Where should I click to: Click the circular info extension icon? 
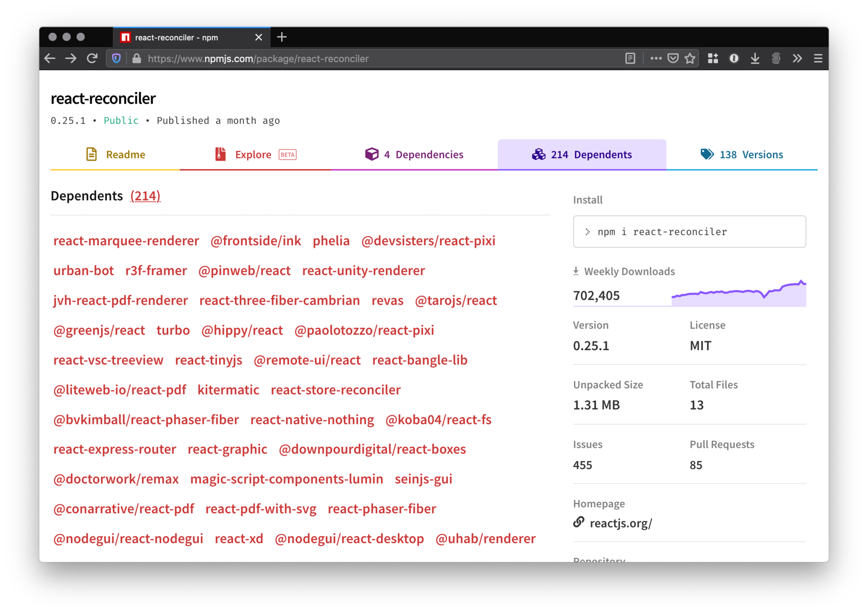pos(733,58)
